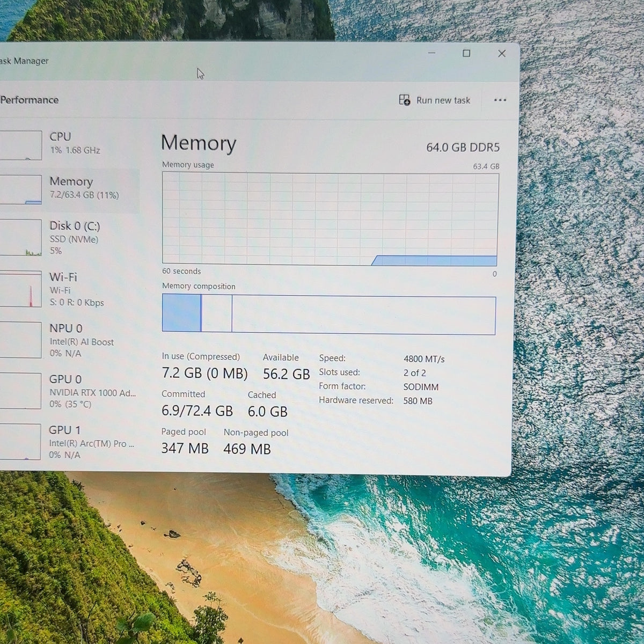Open the three-dots more options menu
Screen dimensions: 644x644
click(500, 100)
